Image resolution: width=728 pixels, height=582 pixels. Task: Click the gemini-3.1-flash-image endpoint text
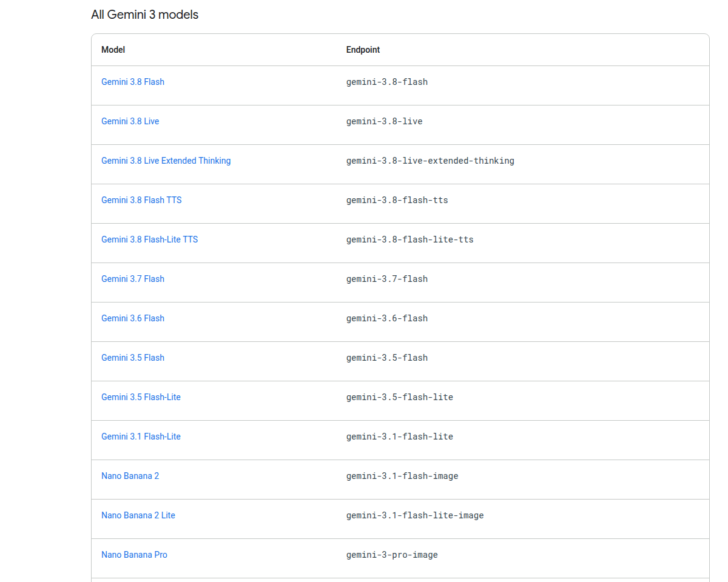(402, 476)
